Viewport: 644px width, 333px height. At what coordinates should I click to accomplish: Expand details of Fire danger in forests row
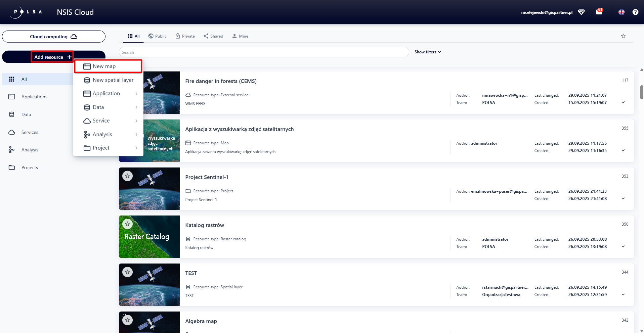tap(623, 102)
